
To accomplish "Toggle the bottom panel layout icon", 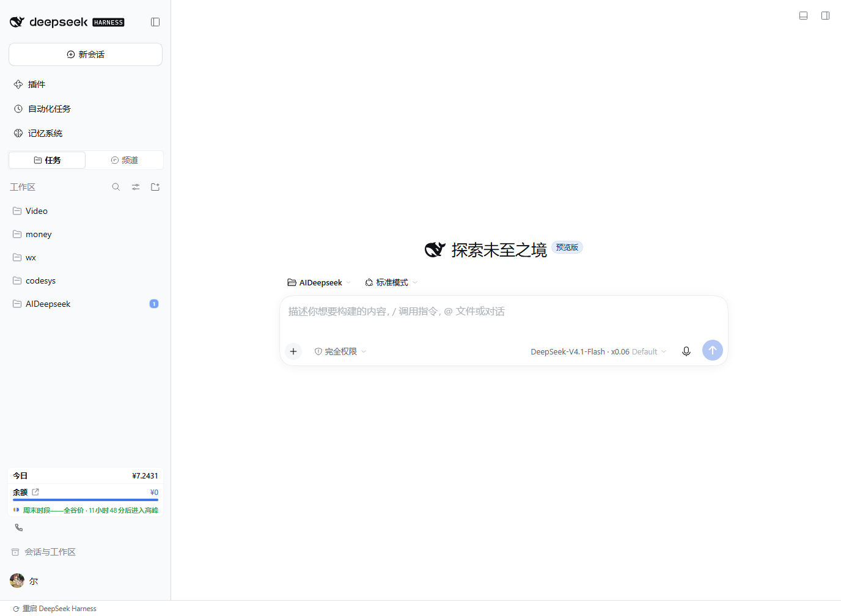I will [804, 16].
